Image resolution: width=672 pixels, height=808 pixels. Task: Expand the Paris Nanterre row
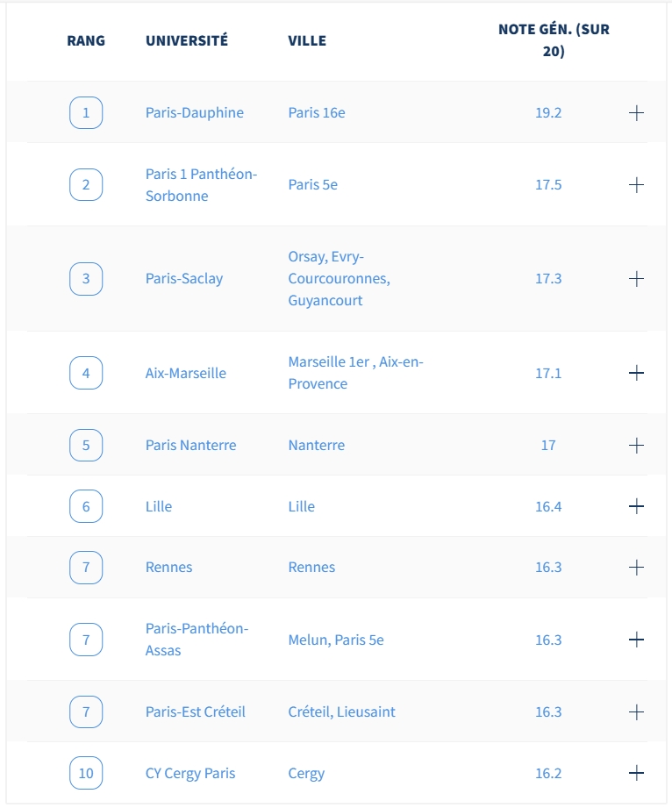(x=636, y=445)
